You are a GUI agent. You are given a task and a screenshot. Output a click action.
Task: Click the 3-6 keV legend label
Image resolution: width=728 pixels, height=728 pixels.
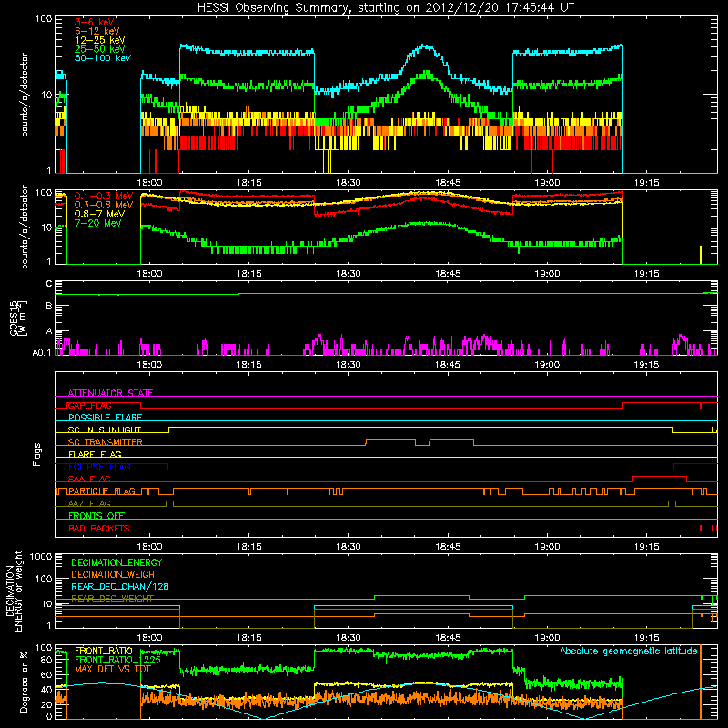[x=94, y=22]
